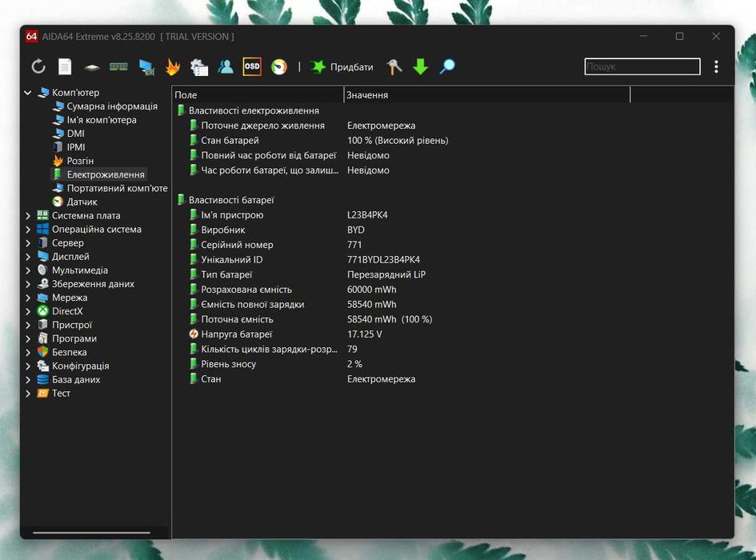Click the user profile toolbar icon

(225, 66)
